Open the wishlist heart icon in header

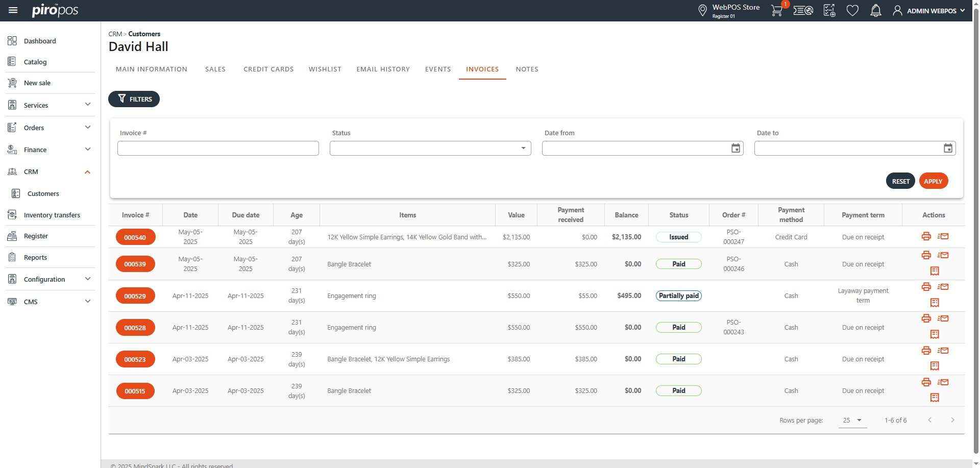pyautogui.click(x=852, y=11)
